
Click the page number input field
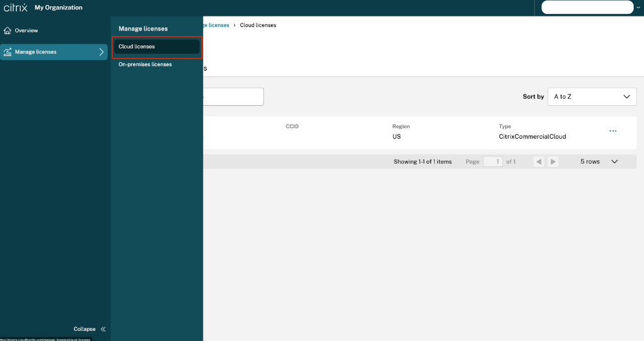click(x=493, y=162)
